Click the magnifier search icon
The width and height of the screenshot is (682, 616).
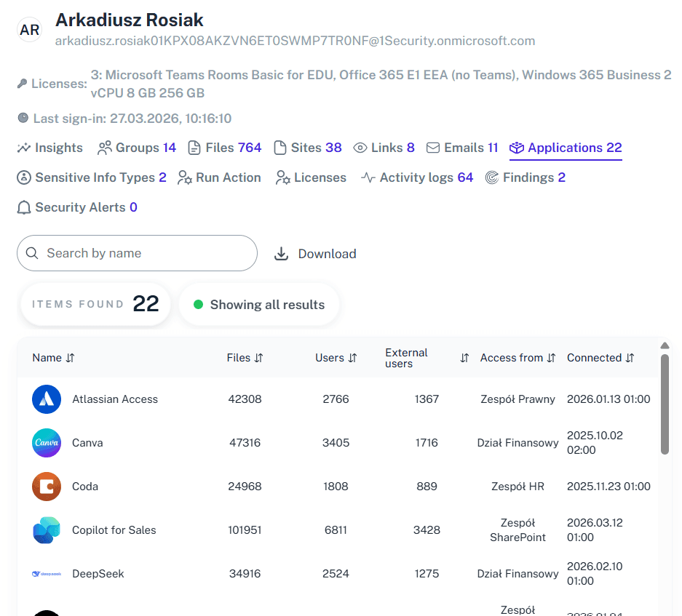click(x=32, y=253)
